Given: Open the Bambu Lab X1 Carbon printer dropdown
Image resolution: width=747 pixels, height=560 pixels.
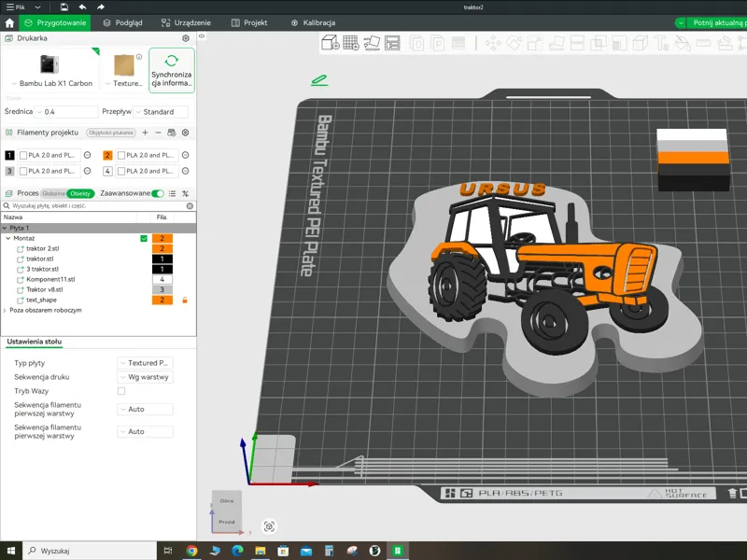Looking at the screenshot, I should [x=52, y=83].
